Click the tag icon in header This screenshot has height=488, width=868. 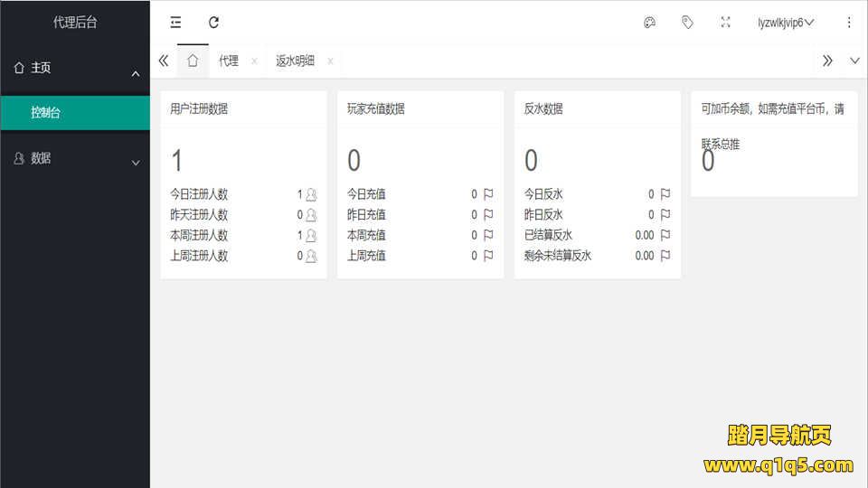click(687, 23)
